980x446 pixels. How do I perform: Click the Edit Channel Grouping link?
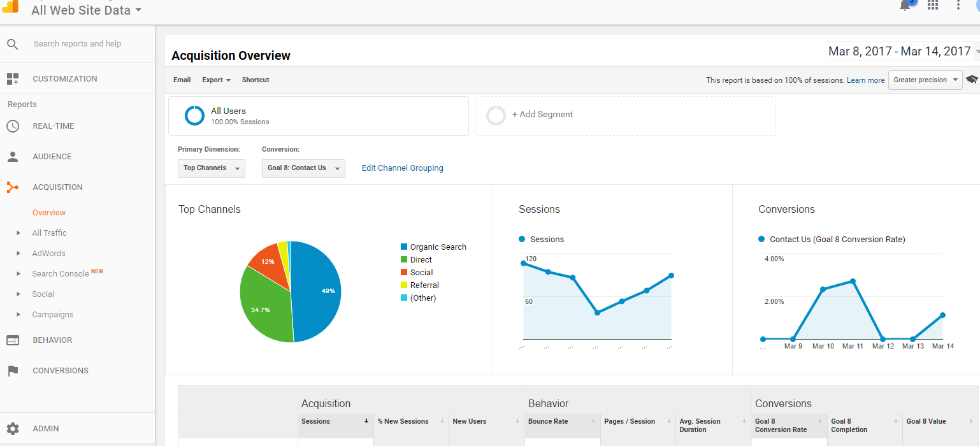(403, 168)
